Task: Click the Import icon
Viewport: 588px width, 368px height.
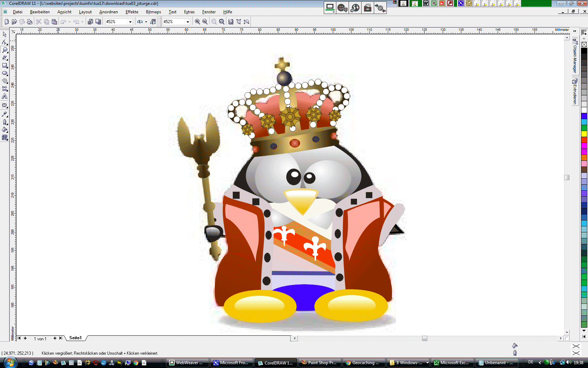Action: (90, 22)
